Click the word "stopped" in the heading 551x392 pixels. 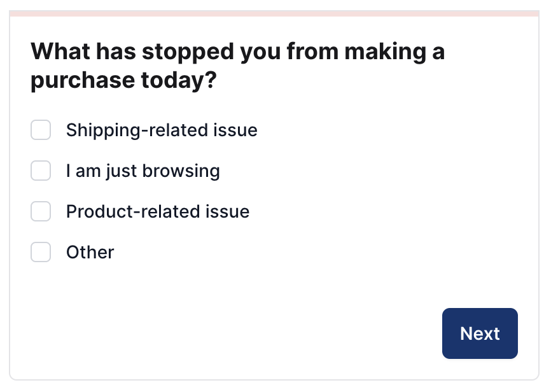[188, 52]
